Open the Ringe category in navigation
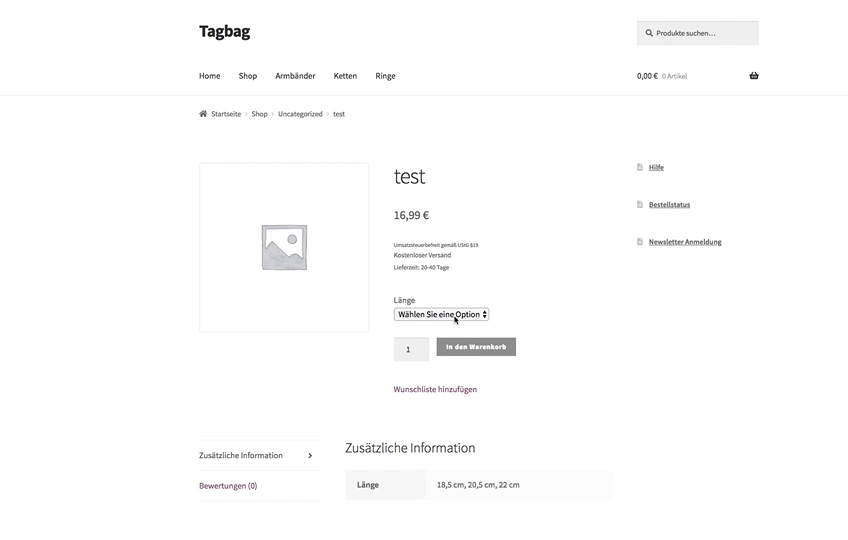This screenshot has width=848, height=540. [x=385, y=76]
